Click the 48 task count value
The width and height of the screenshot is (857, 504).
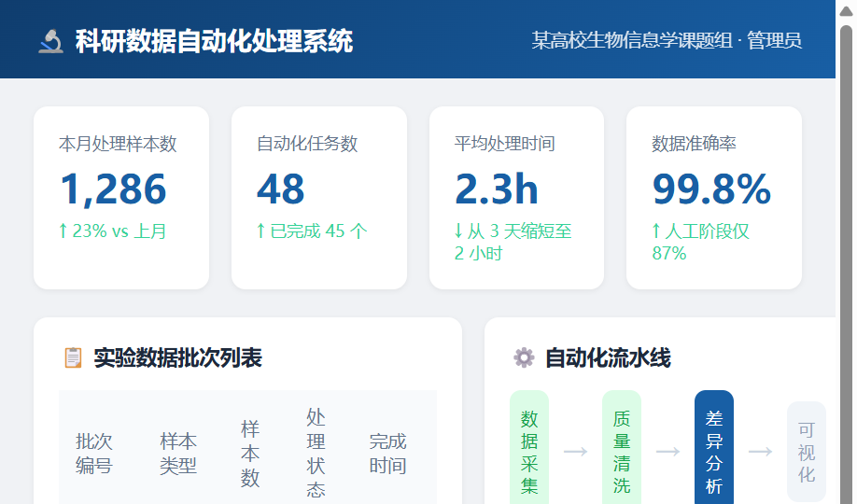tap(281, 189)
